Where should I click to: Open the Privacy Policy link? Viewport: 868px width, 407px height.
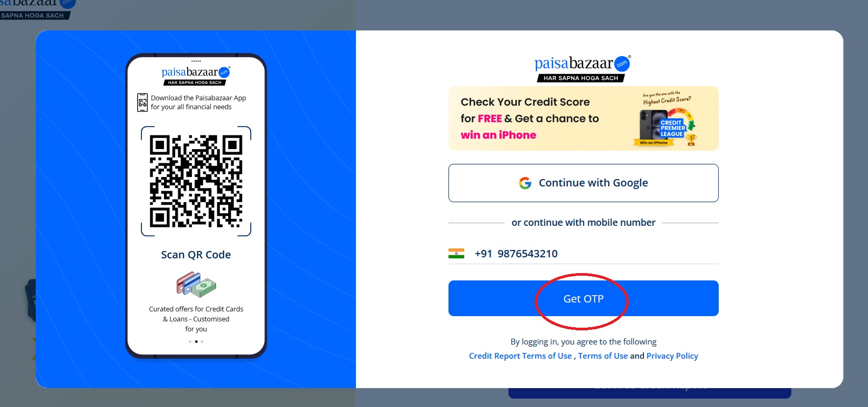click(672, 356)
